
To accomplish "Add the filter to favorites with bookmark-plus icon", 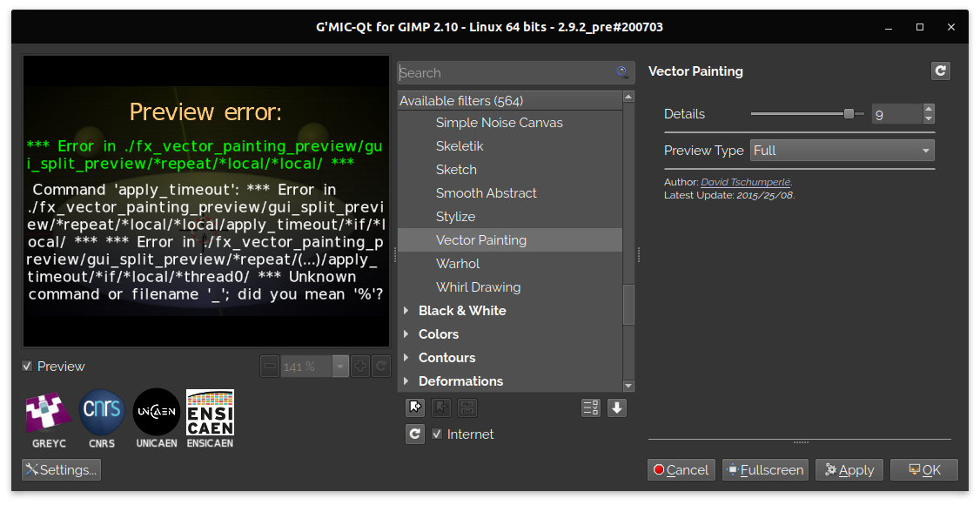I will (415, 408).
